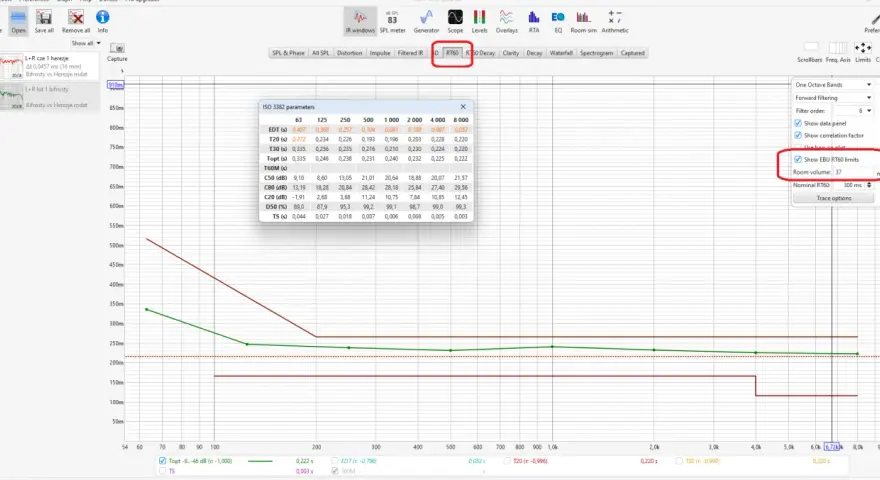880x480 pixels.
Task: Switch to the Spectrogram tab
Action: (x=596, y=53)
